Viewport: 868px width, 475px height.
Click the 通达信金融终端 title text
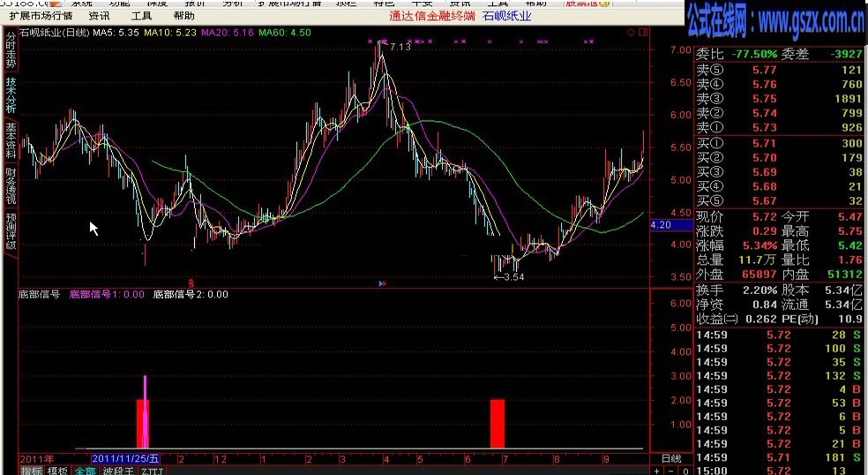tap(431, 16)
